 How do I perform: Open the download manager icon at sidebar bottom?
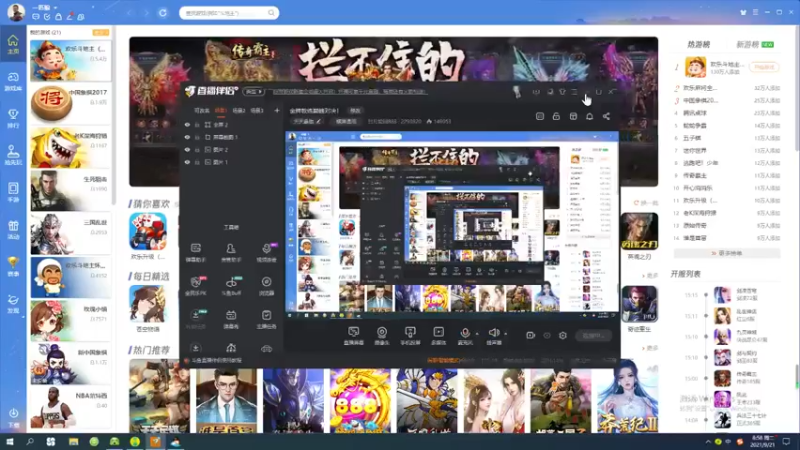(x=13, y=416)
